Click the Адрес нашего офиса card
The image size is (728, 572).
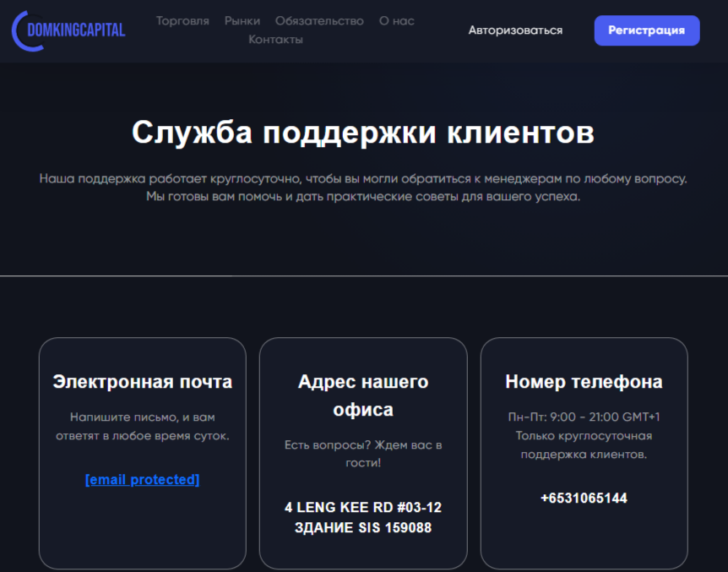pos(363,453)
